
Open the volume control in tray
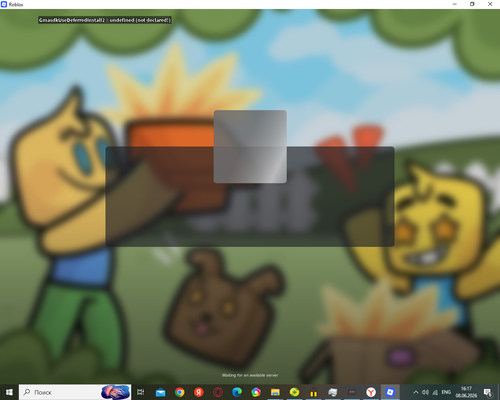425,392
